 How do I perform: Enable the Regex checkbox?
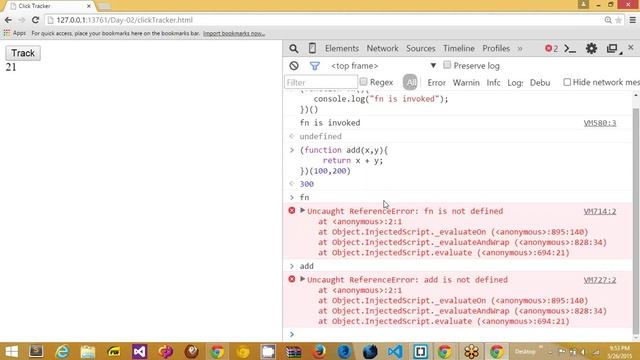[363, 82]
